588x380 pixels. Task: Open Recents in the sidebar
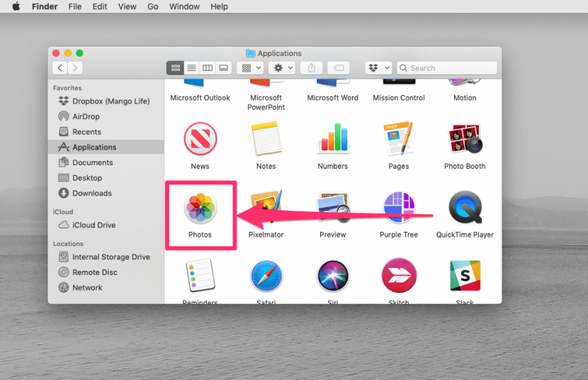coord(106,132)
